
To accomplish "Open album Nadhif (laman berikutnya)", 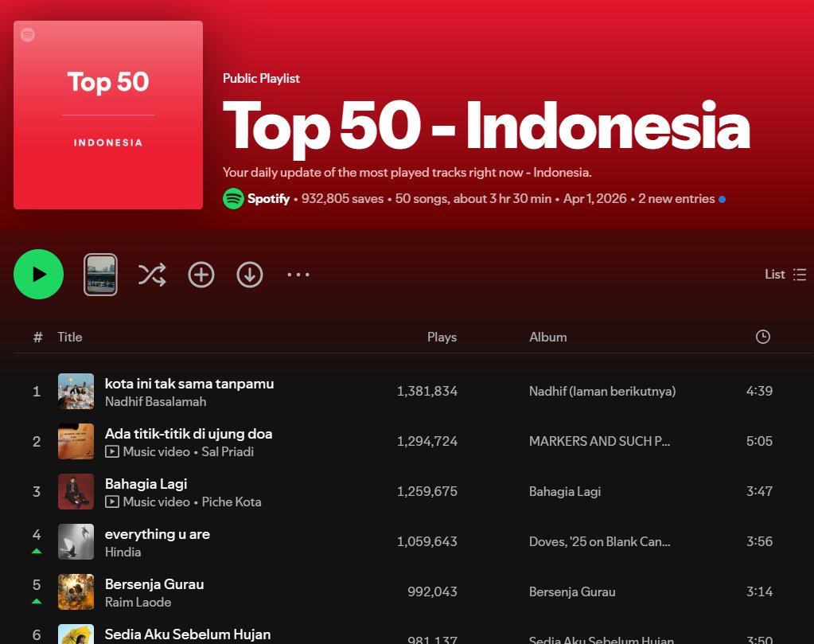I will click(602, 391).
